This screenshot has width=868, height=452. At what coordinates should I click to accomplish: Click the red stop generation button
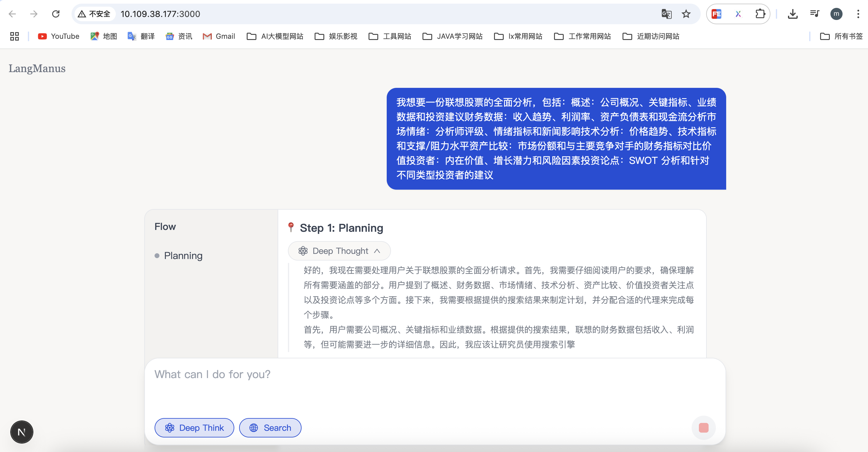pos(703,427)
